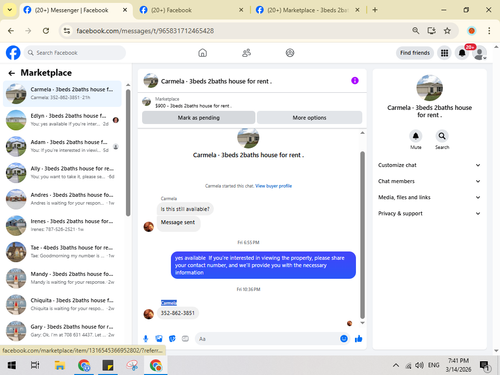Open the emoji picker in message box
Image resolution: width=500 pixels, height=375 pixels.
pyautogui.click(x=344, y=339)
